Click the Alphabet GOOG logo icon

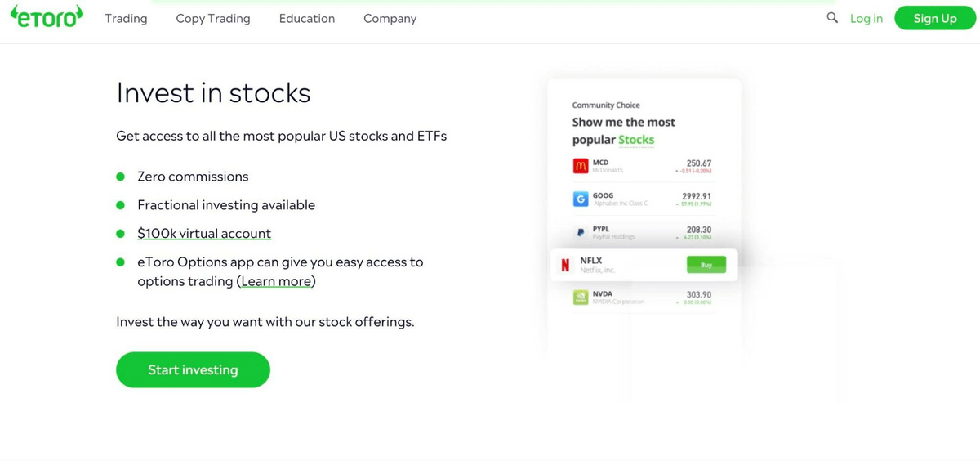tap(581, 199)
